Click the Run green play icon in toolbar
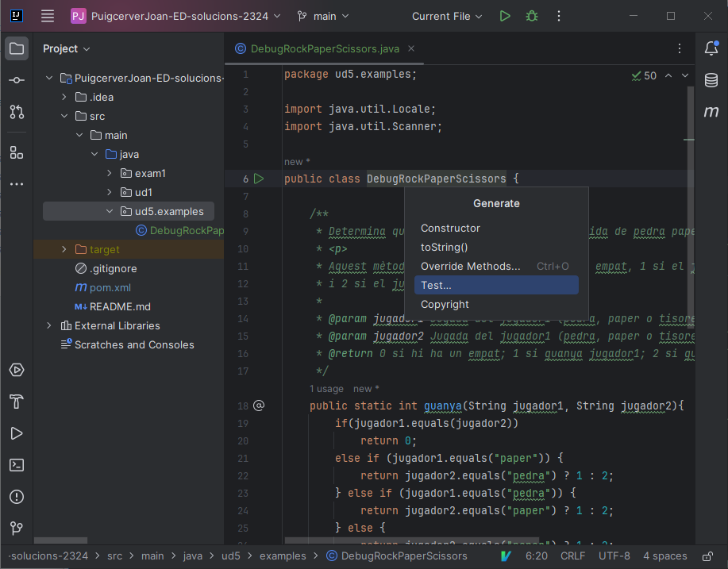The image size is (728, 569). (505, 16)
